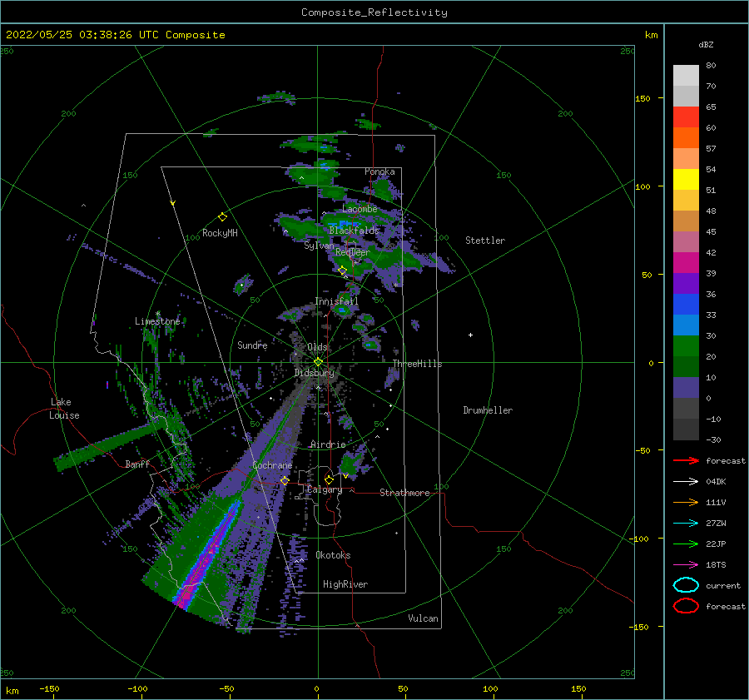Click the Sundre town label

pyautogui.click(x=252, y=345)
